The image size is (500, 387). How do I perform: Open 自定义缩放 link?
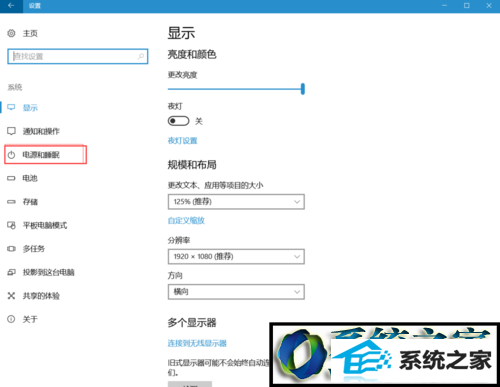coord(186,220)
